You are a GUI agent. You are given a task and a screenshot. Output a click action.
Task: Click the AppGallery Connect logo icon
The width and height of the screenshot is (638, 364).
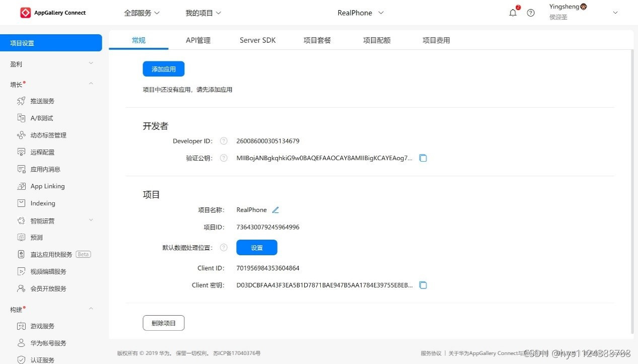[x=25, y=13]
